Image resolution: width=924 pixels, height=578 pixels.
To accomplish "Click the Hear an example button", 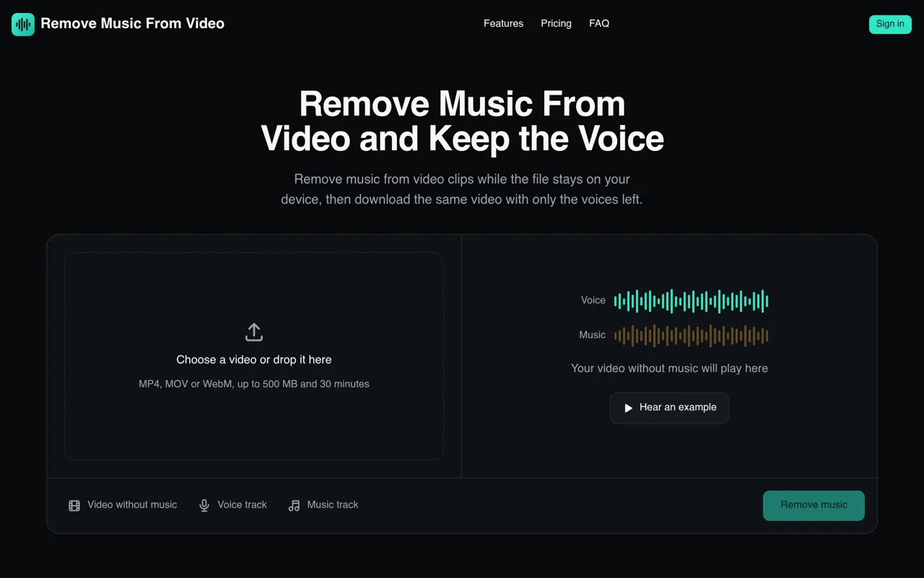I will 669,408.
